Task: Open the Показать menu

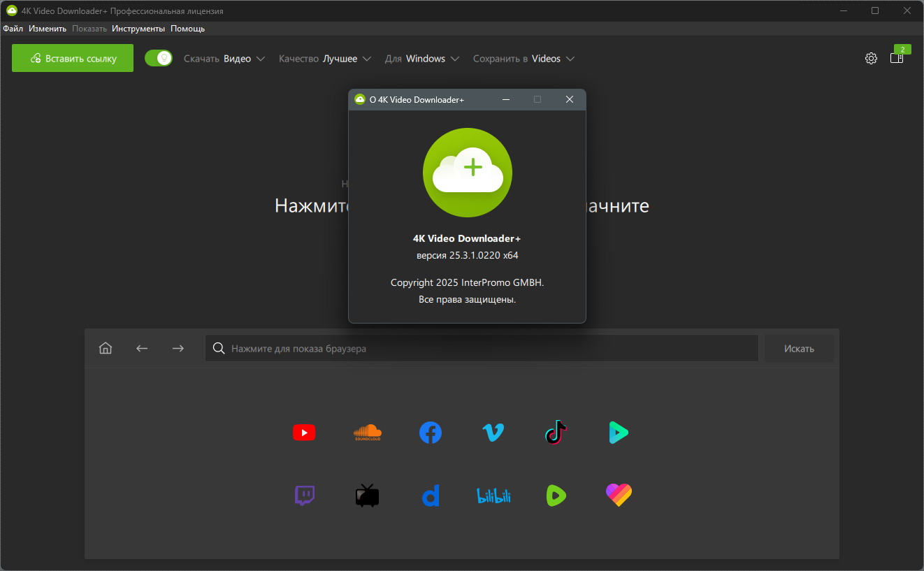Action: tap(89, 29)
